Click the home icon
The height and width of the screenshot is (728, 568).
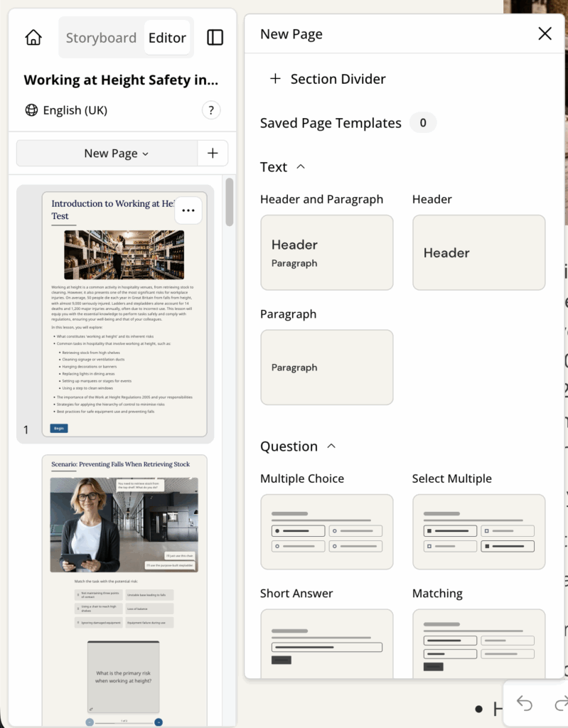click(x=33, y=38)
